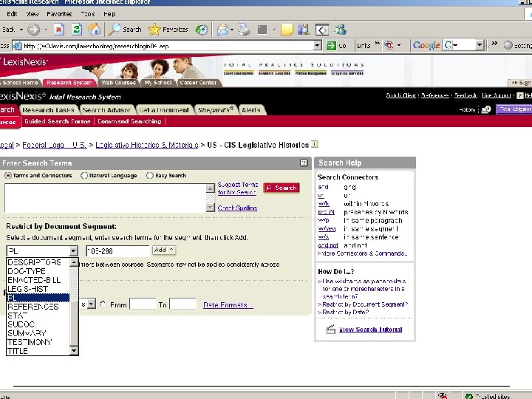The image size is (532, 399).
Task: Click the red Search button
Action: [x=282, y=188]
